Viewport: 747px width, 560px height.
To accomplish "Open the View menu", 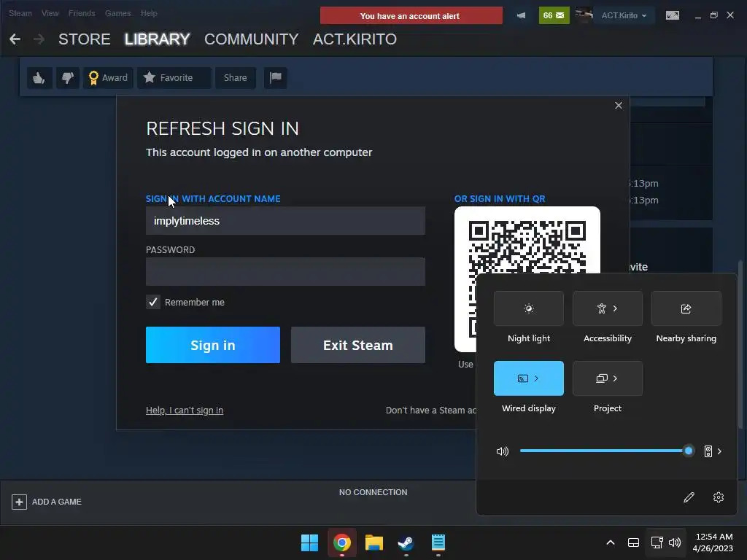I will click(50, 13).
